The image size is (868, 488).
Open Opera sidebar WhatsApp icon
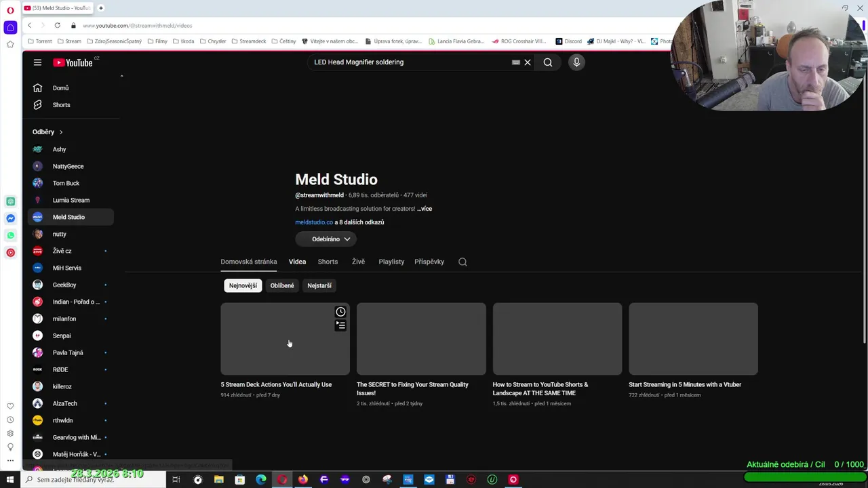click(10, 235)
